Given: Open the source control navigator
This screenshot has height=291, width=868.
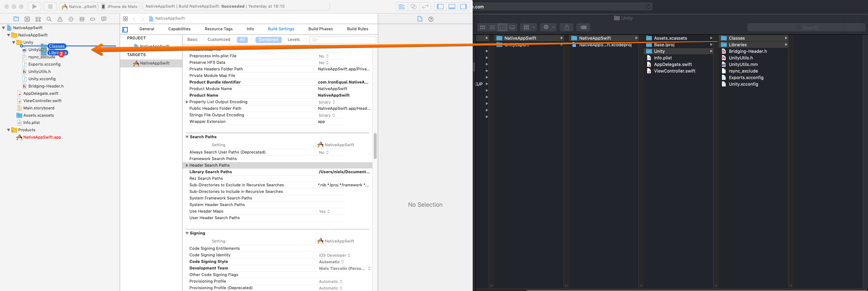Looking at the screenshot, I should (27, 19).
